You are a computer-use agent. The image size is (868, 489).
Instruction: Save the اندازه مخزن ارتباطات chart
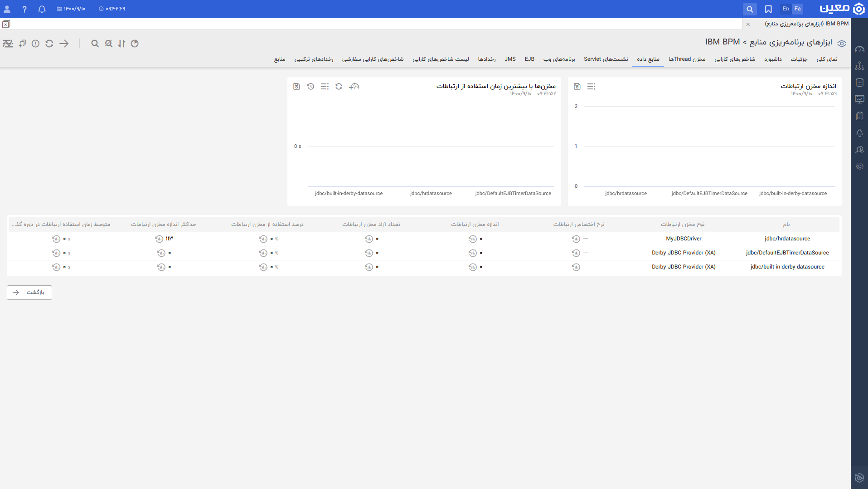tap(577, 86)
